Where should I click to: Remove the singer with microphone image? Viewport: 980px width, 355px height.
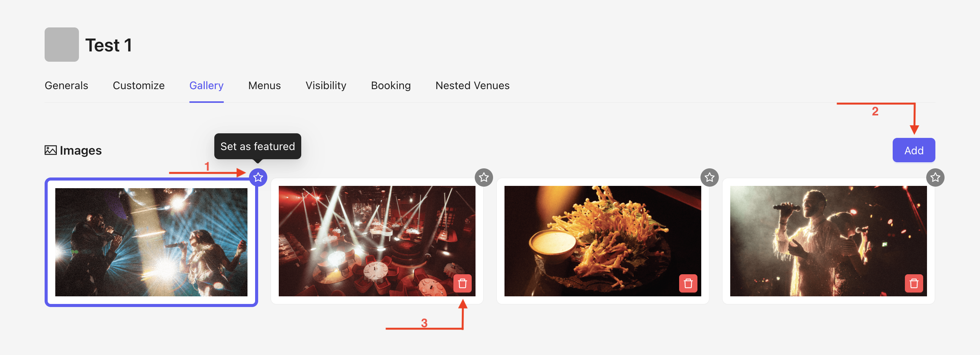(x=914, y=283)
